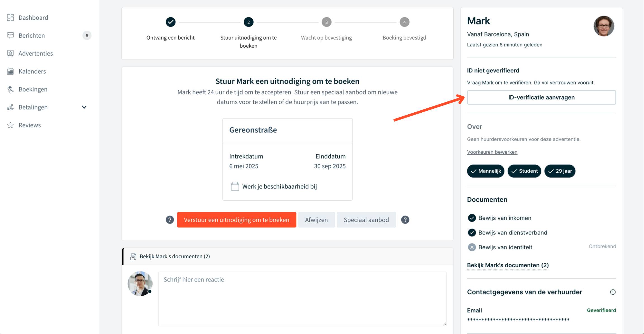Click help icon left of invitation button
The height and width of the screenshot is (334, 644).
pyautogui.click(x=170, y=220)
